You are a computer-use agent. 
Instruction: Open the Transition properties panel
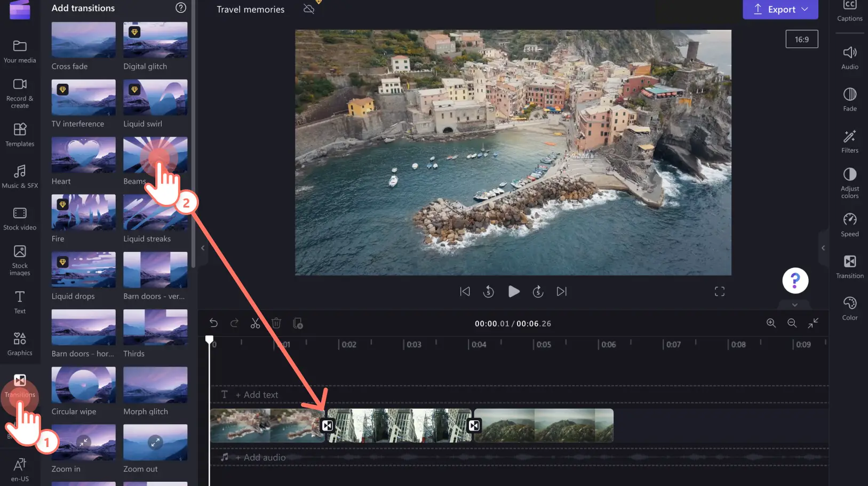(849, 266)
